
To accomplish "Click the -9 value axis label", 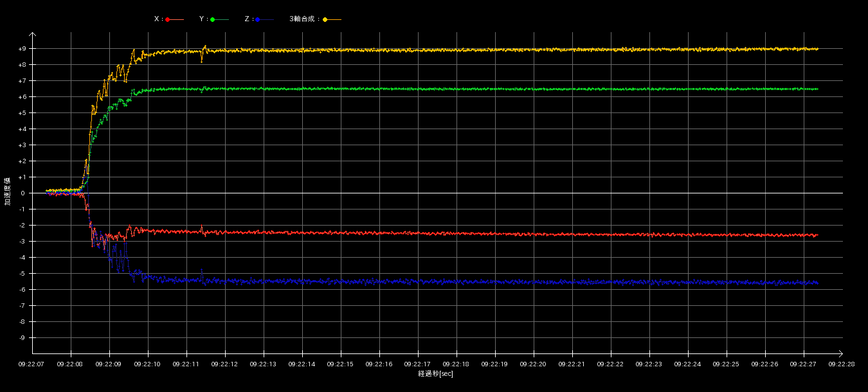I will coord(22,338).
